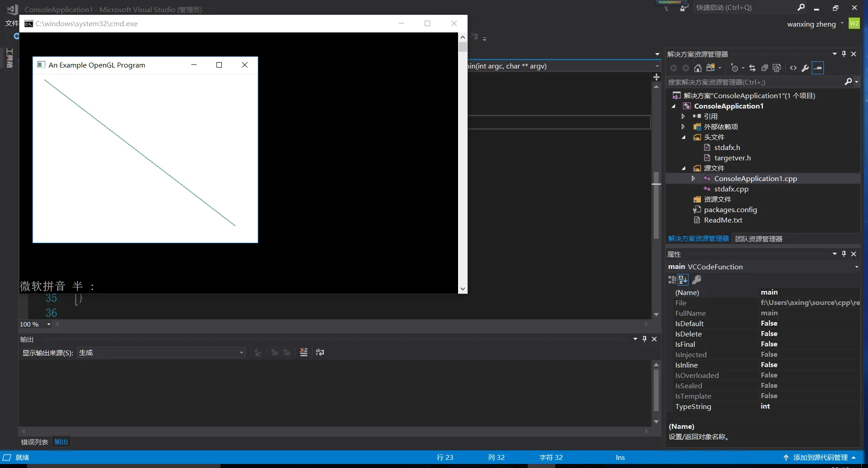The image size is (868, 468).
Task: Select the 输出 bottom tab
Action: click(x=61, y=442)
